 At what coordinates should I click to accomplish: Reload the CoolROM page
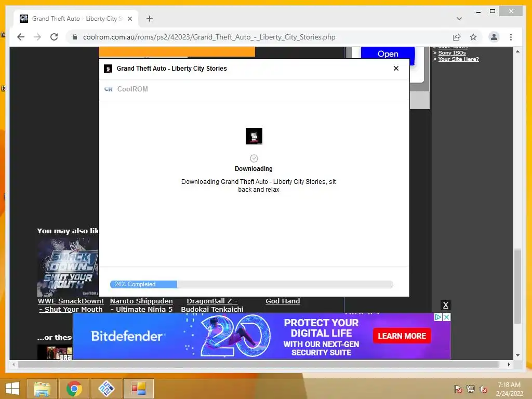pos(54,37)
